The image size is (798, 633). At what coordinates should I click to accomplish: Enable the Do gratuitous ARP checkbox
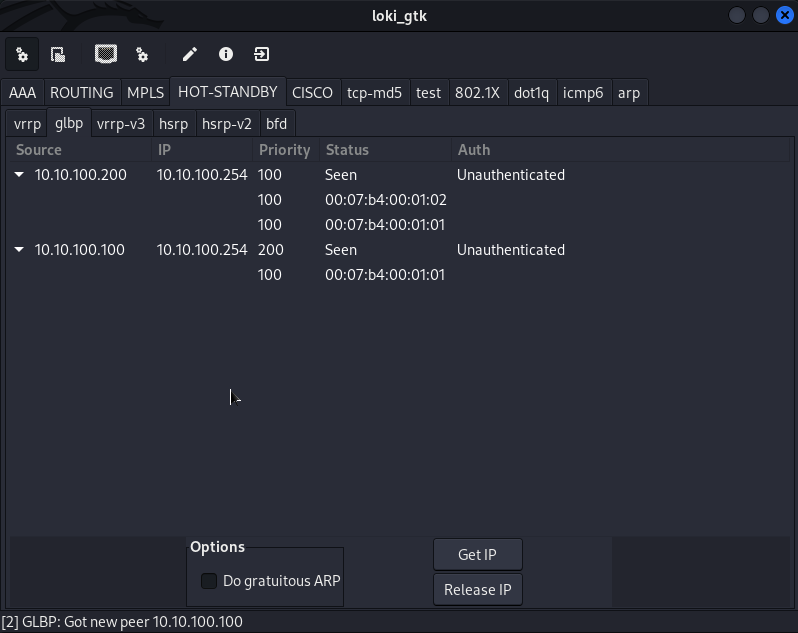[x=209, y=581]
